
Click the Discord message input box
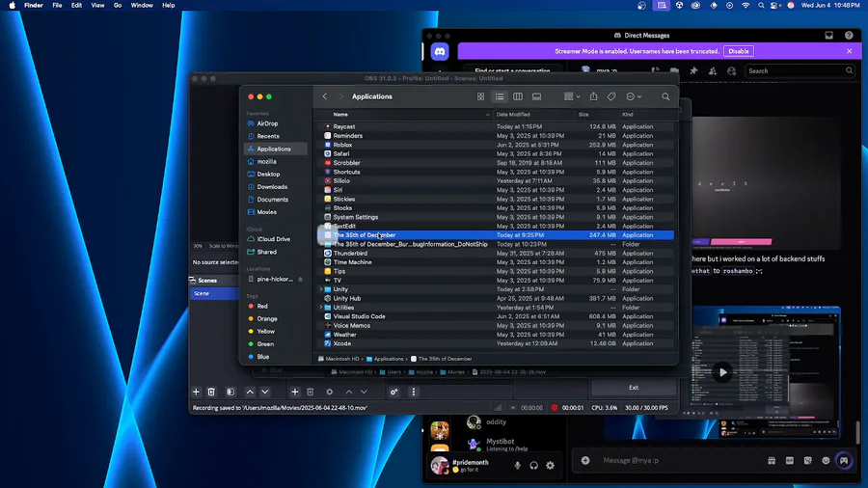point(681,460)
